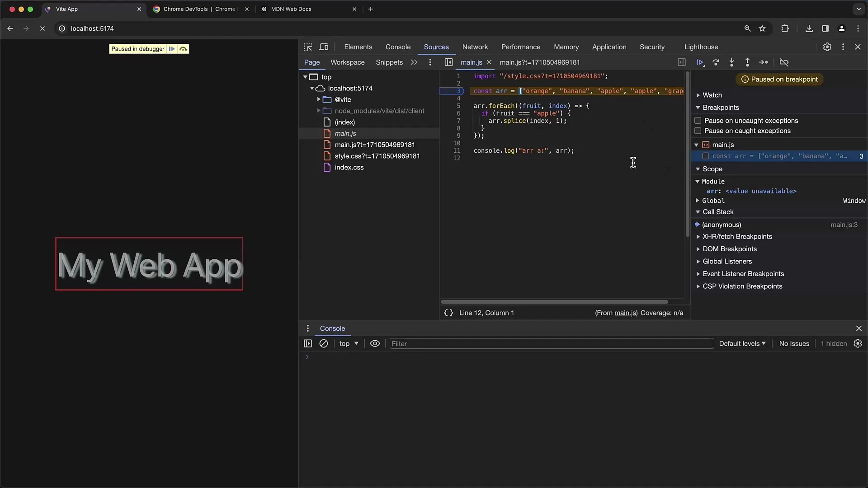Viewport: 868px width, 488px height.
Task: Create live expression eye icon
Action: tap(375, 343)
